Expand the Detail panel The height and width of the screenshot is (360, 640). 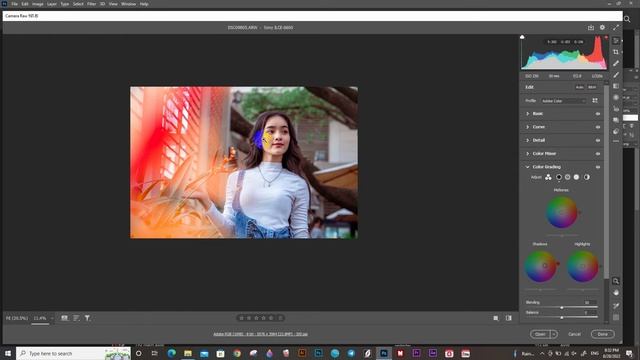coord(527,140)
